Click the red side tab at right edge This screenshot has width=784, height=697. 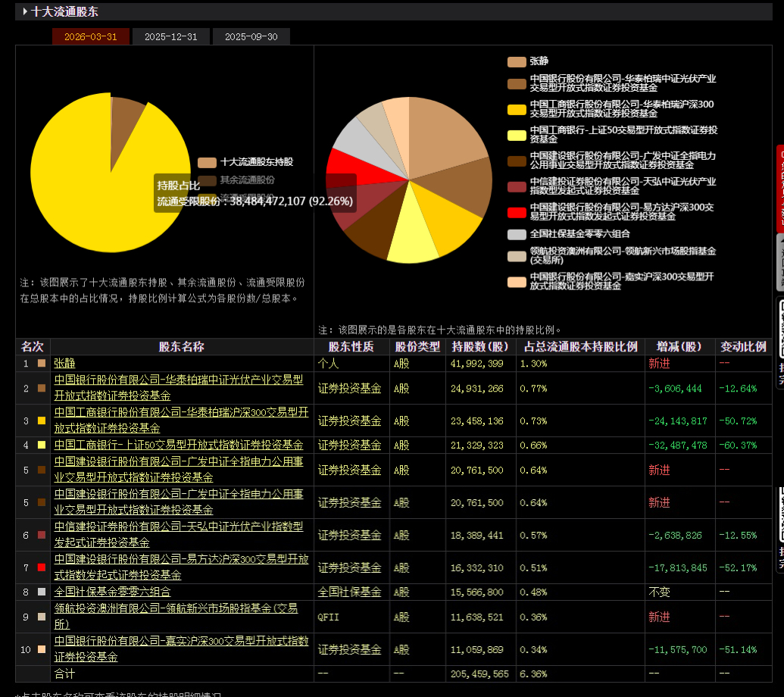click(x=780, y=189)
